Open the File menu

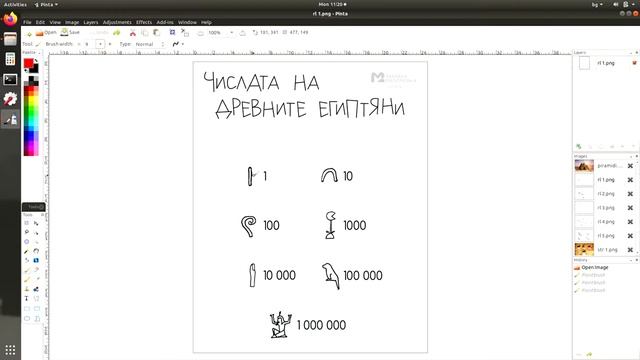pyautogui.click(x=27, y=22)
